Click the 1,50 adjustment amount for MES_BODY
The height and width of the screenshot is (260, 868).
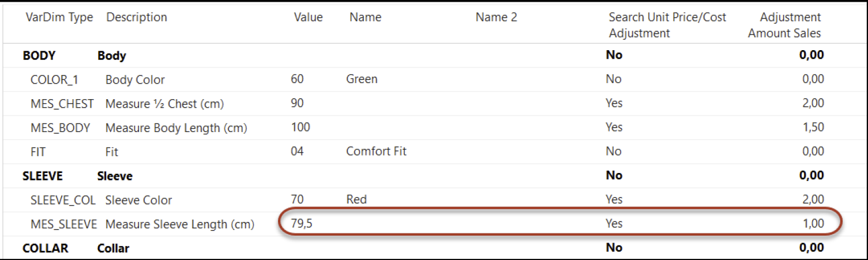[813, 127]
